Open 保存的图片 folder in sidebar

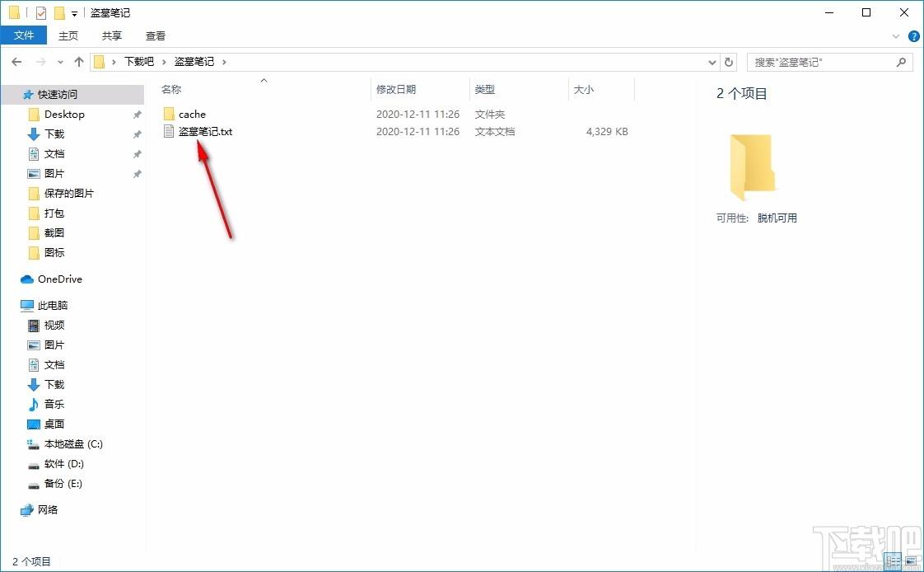[68, 194]
